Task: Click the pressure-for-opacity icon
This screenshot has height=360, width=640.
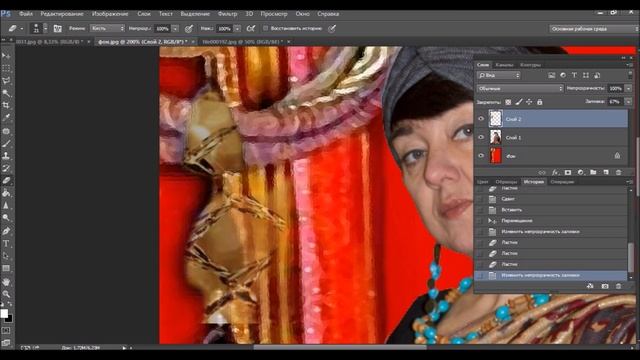Action: [x=189, y=29]
